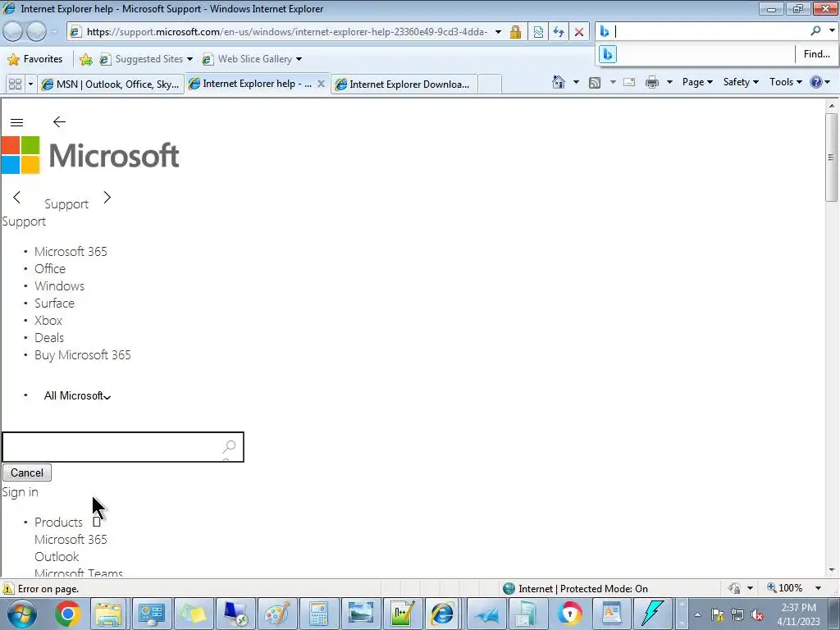Screen dimensions: 840x630
Task: Open the Deals link
Action: (x=48, y=337)
